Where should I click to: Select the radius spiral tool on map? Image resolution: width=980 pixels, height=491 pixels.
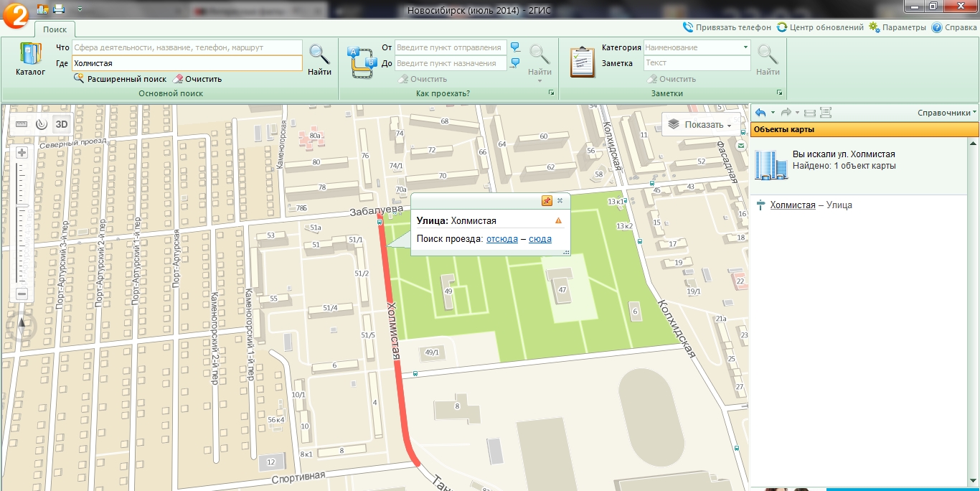[x=42, y=123]
